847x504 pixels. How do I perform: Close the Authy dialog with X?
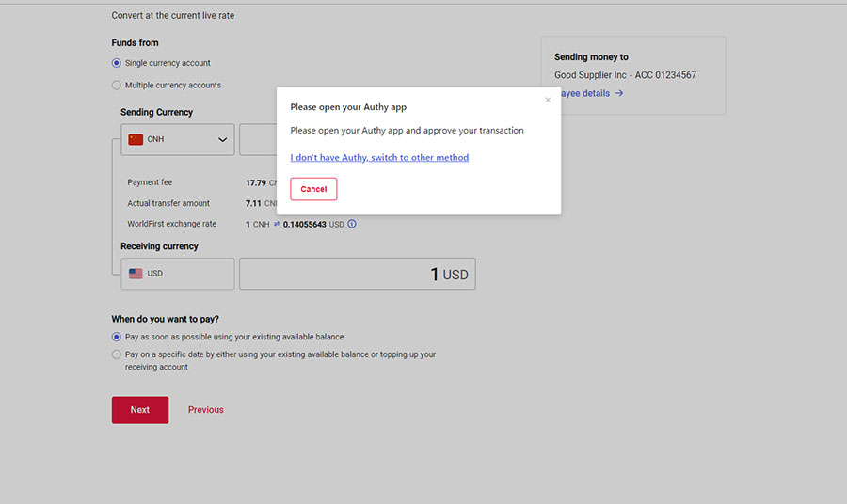tap(549, 100)
